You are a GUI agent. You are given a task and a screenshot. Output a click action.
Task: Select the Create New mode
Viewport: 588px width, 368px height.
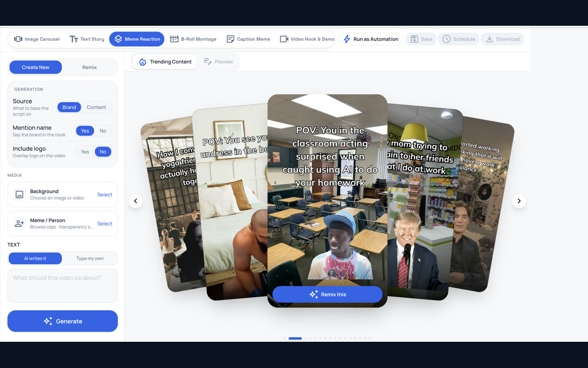(x=35, y=67)
